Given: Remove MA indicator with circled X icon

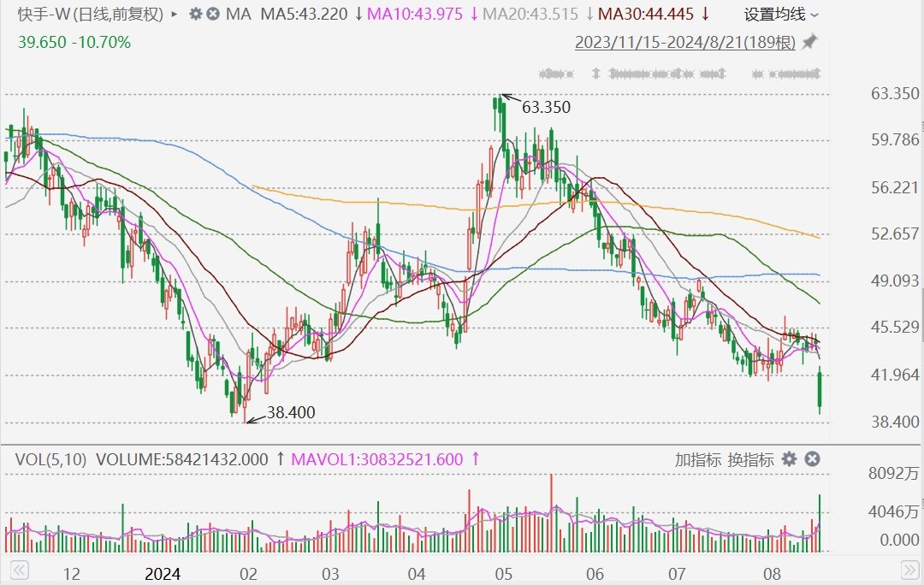Looking at the screenshot, I should [x=213, y=14].
